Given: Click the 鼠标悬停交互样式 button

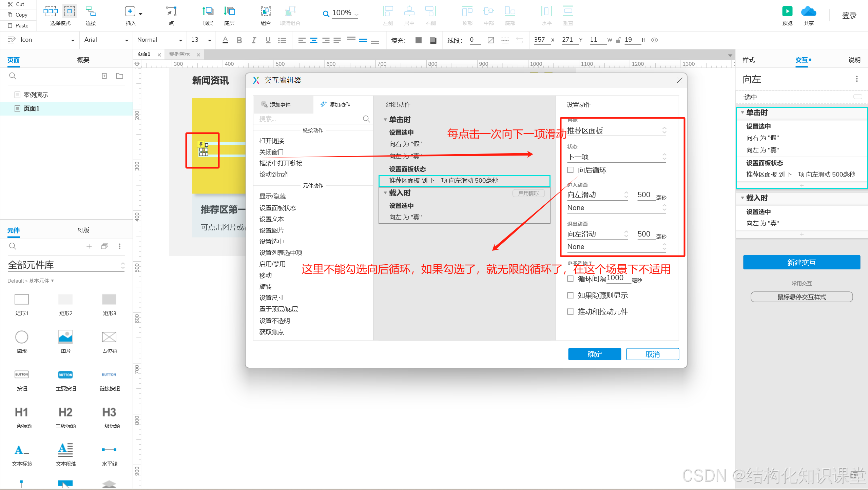Looking at the screenshot, I should click(802, 297).
